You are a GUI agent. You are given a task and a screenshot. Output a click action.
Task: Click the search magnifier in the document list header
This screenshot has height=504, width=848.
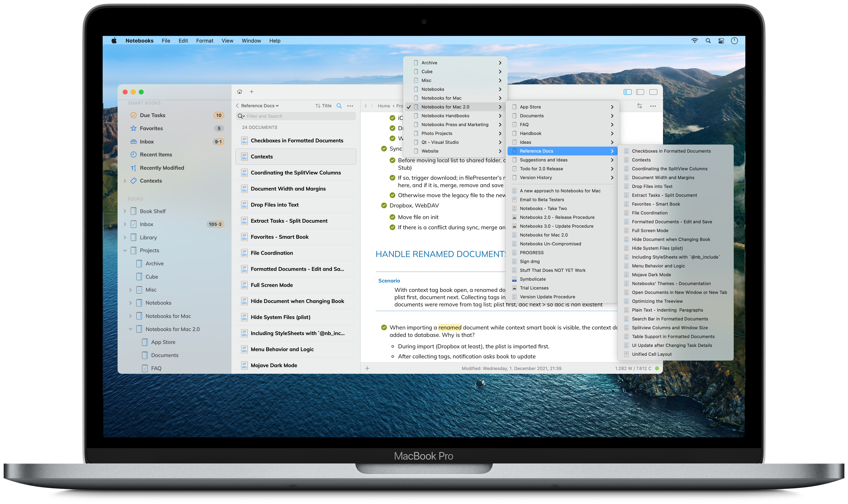pos(339,106)
